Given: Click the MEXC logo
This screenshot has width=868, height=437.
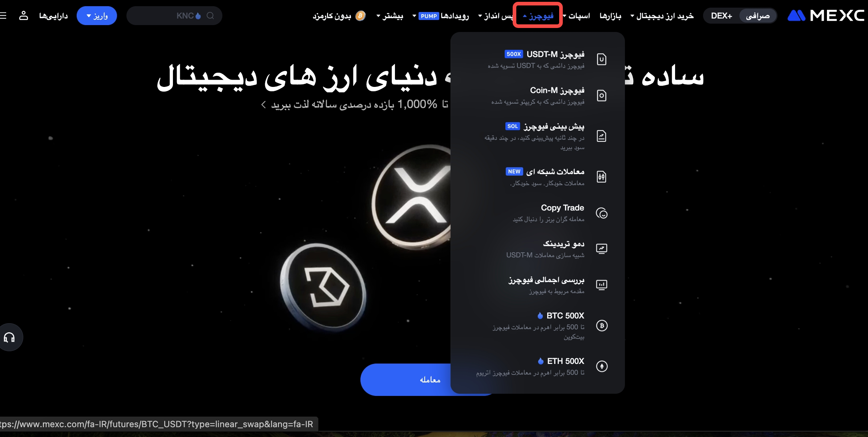Looking at the screenshot, I should coord(826,16).
